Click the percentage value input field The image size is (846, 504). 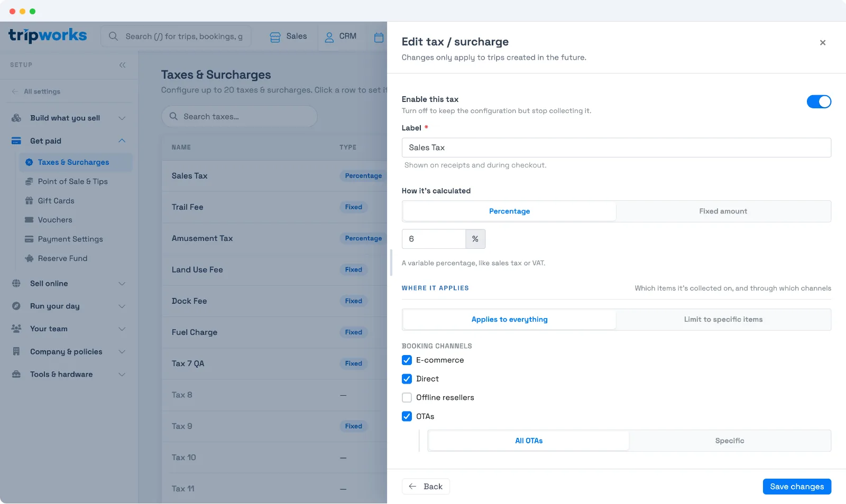434,239
